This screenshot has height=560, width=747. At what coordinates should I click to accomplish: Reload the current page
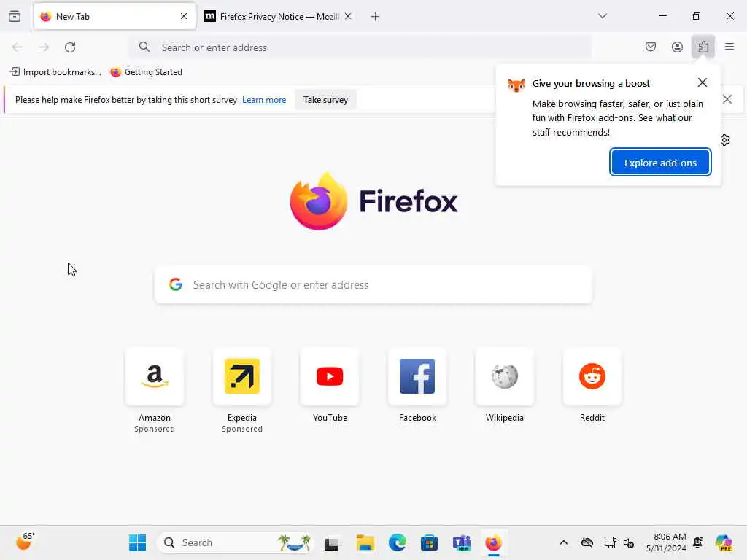click(70, 47)
